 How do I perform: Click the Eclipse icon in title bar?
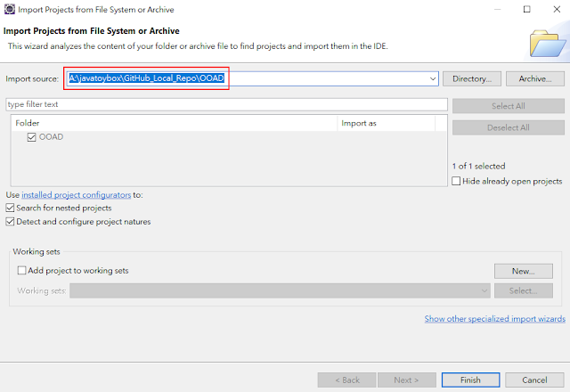point(10,10)
